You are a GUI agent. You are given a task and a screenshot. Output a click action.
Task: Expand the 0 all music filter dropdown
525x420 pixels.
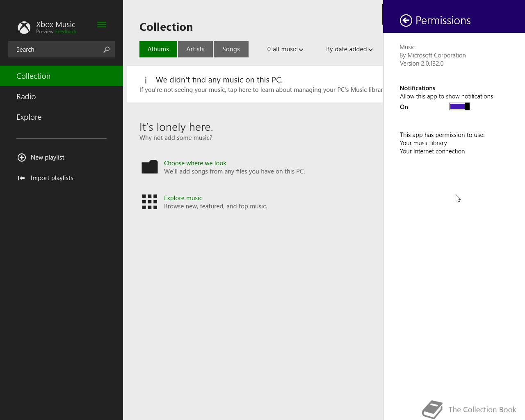pyautogui.click(x=285, y=49)
